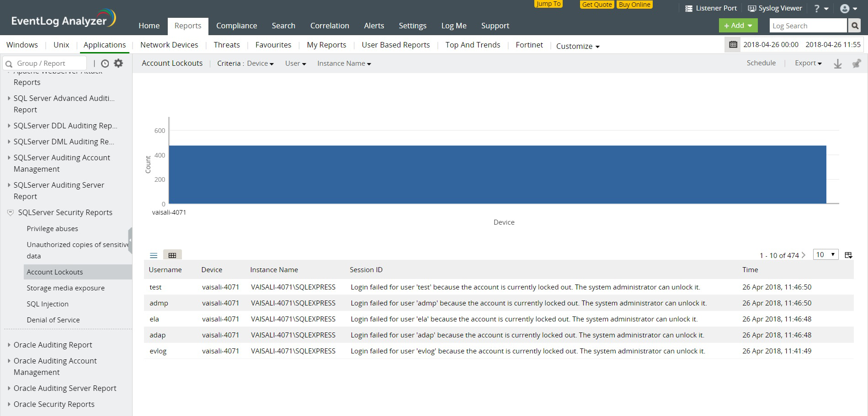The height and width of the screenshot is (416, 868).
Task: Open the Listener Port icon
Action: point(689,8)
